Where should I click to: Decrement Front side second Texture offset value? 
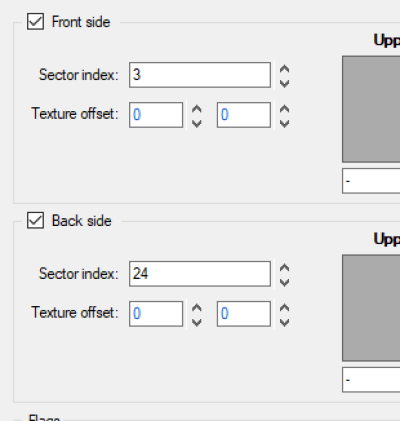point(284,122)
